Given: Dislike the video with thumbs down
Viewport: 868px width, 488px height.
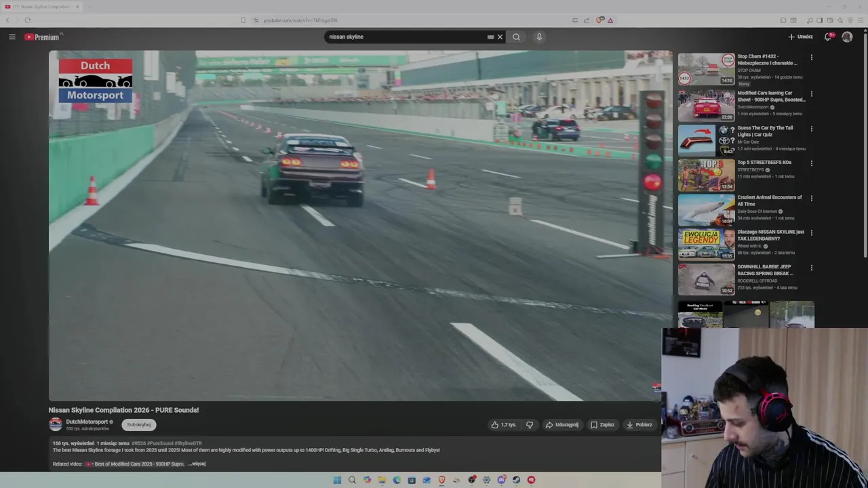Looking at the screenshot, I should pos(530,425).
